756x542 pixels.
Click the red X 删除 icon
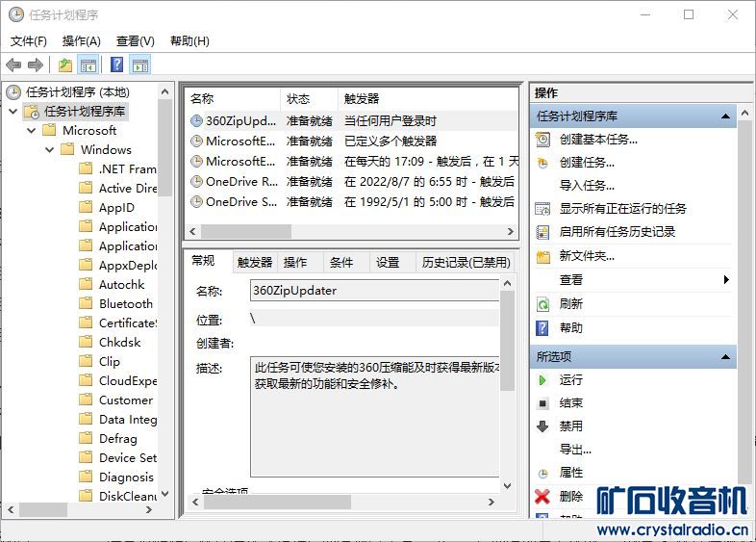tap(542, 496)
